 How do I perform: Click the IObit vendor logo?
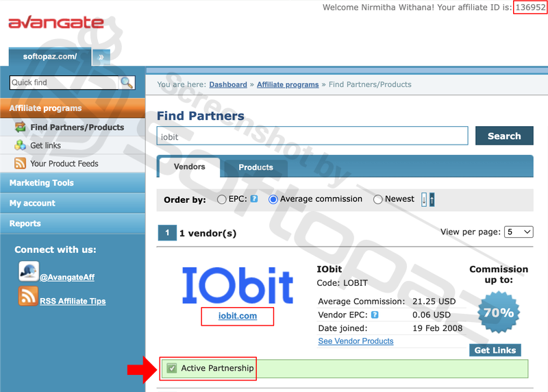pos(238,285)
